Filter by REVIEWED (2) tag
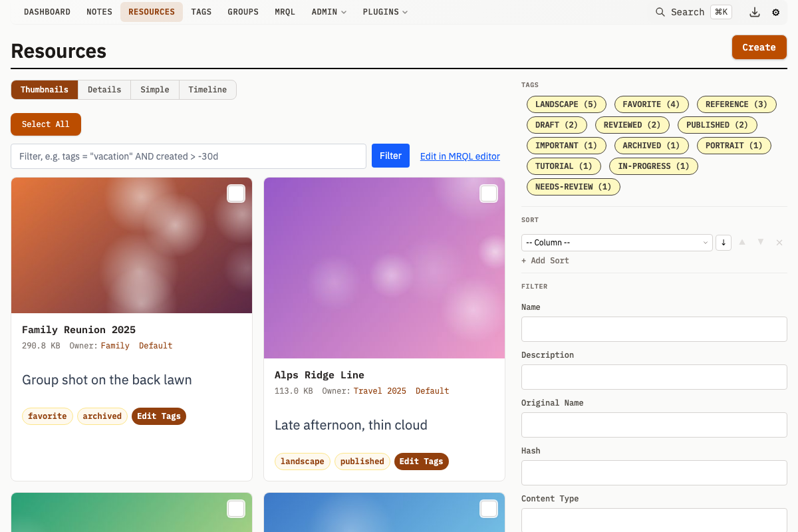Screen dimensions: 798x532 pyautogui.click(x=632, y=125)
